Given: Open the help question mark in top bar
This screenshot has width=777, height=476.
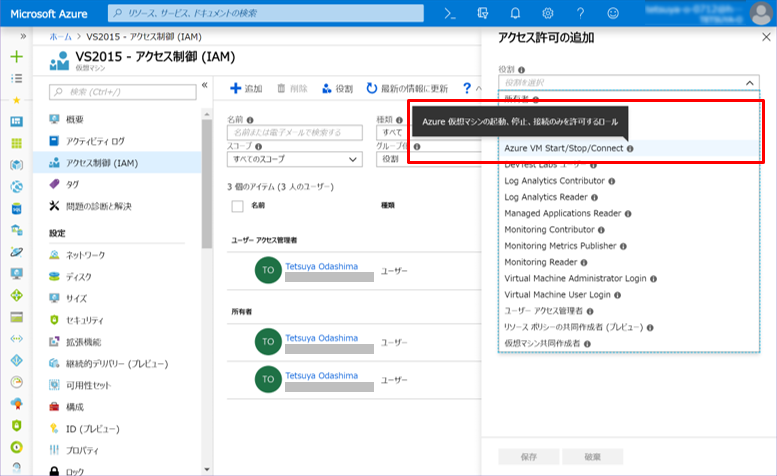Looking at the screenshot, I should 580,13.
